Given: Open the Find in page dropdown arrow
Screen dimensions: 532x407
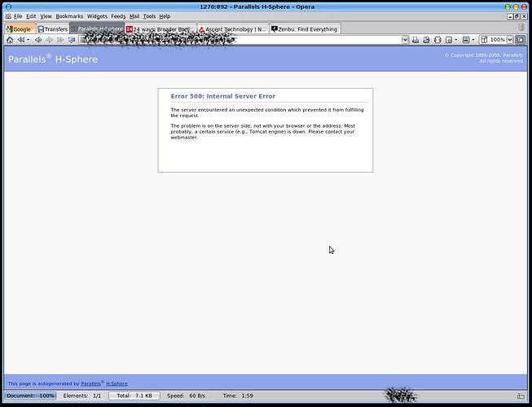Looking at the screenshot, I should [455, 40].
